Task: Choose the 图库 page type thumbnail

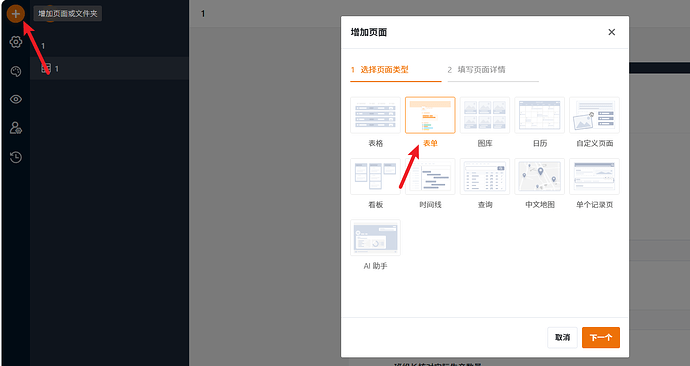Action: click(x=485, y=115)
